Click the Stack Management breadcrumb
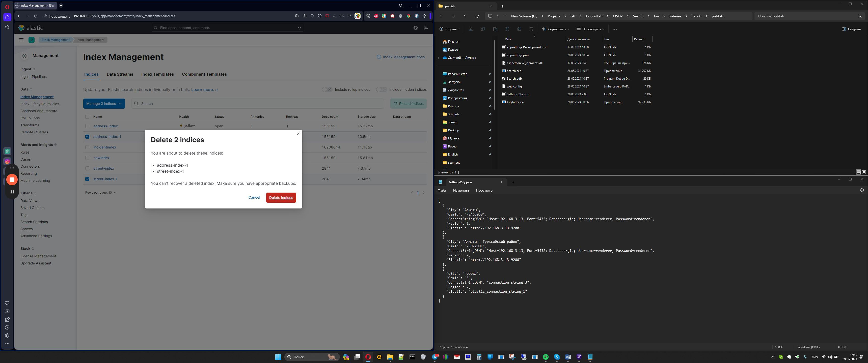868x363 pixels. point(56,40)
